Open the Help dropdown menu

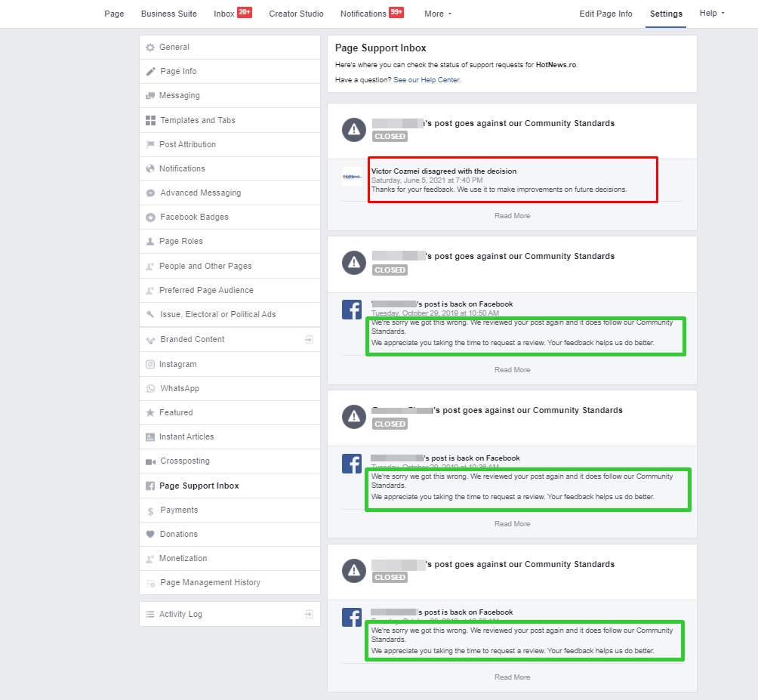tap(711, 14)
